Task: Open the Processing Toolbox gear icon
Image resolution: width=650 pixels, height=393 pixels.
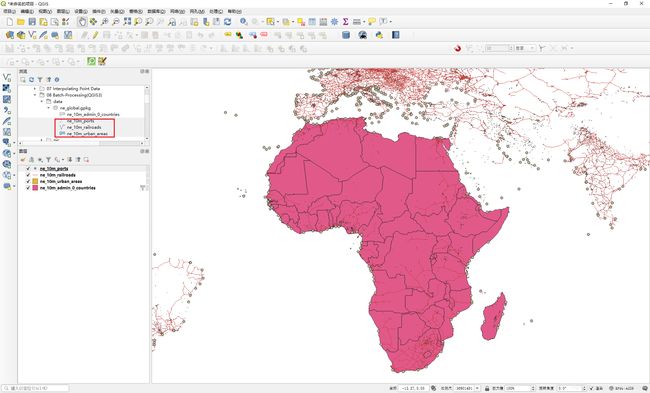Action: click(334, 22)
